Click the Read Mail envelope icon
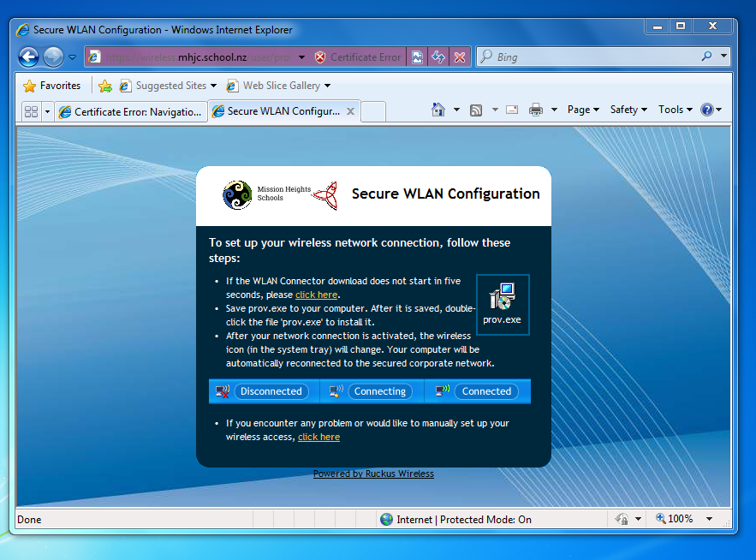 (x=512, y=110)
